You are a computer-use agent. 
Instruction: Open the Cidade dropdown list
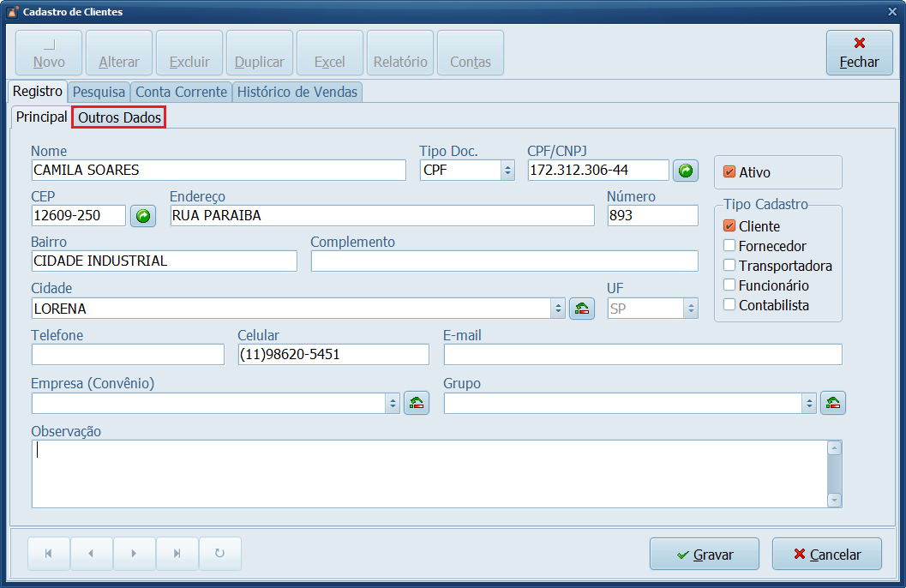558,309
